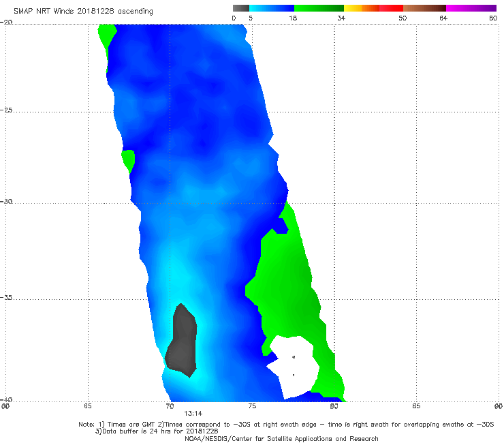Image resolution: width=504 pixels, height=443 pixels.
Task: Click longitude axis label '70'
Action: click(x=170, y=406)
